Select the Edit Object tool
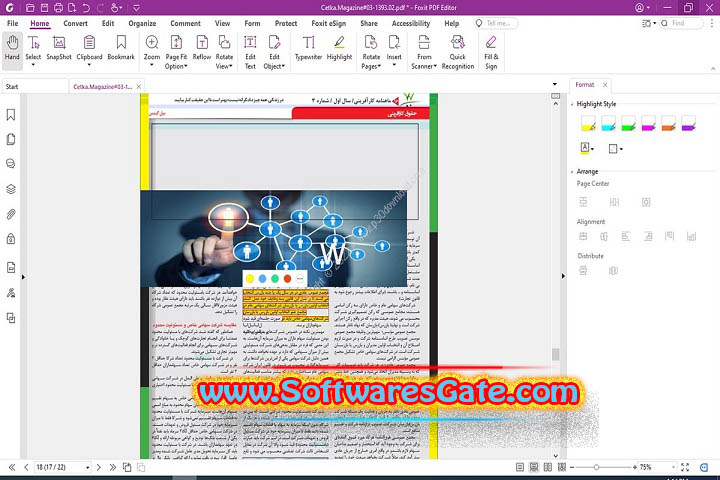Image resolution: width=720 pixels, height=480 pixels. point(274,52)
